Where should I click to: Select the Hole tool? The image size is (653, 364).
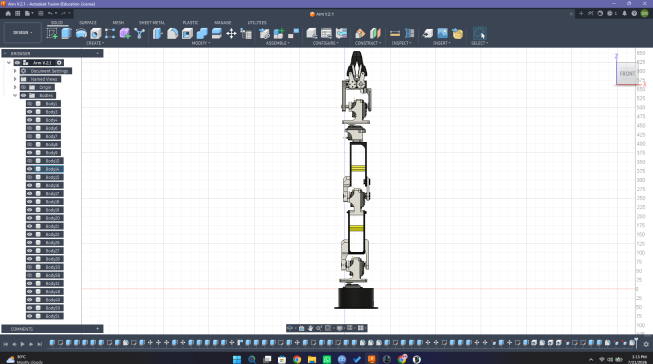point(95,33)
